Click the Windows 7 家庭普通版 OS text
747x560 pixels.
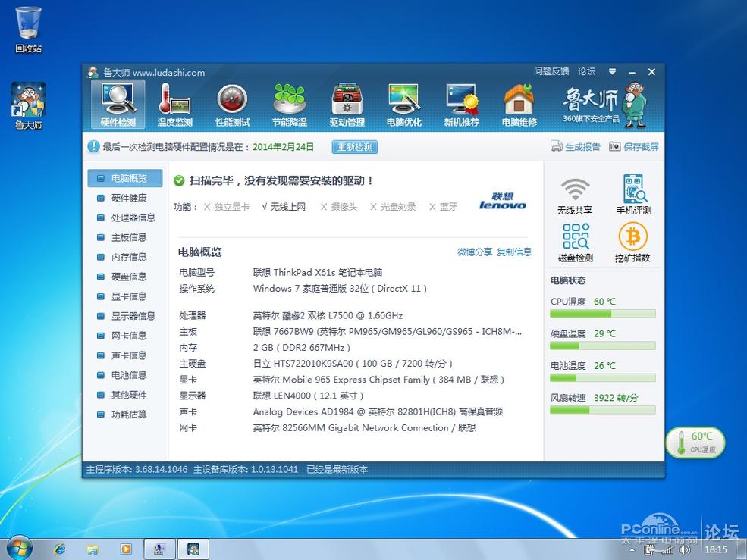coord(340,289)
